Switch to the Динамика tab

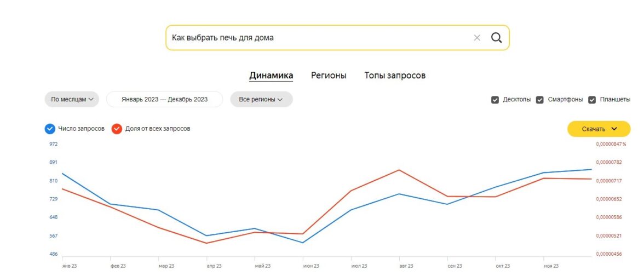271,76
